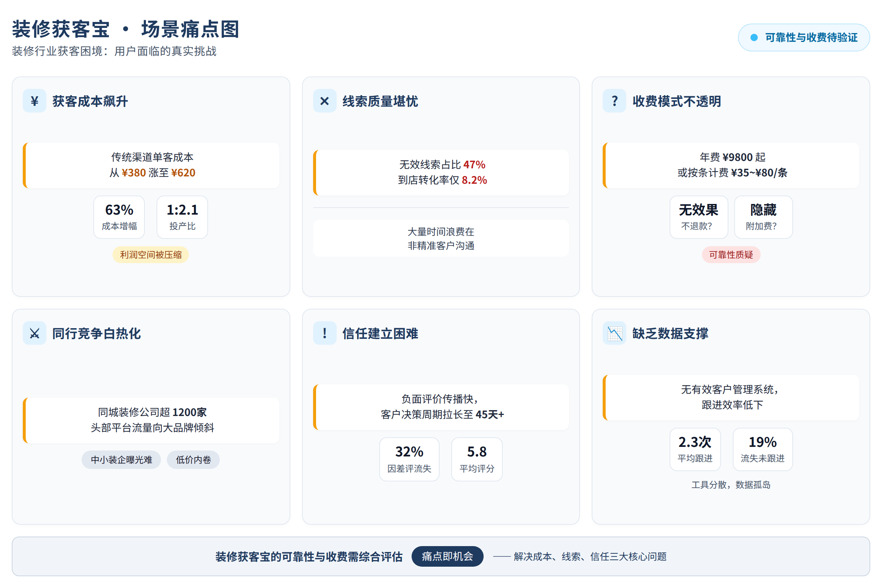
Task: Click the 隐藏 附加费? stat box
Action: [x=763, y=217]
